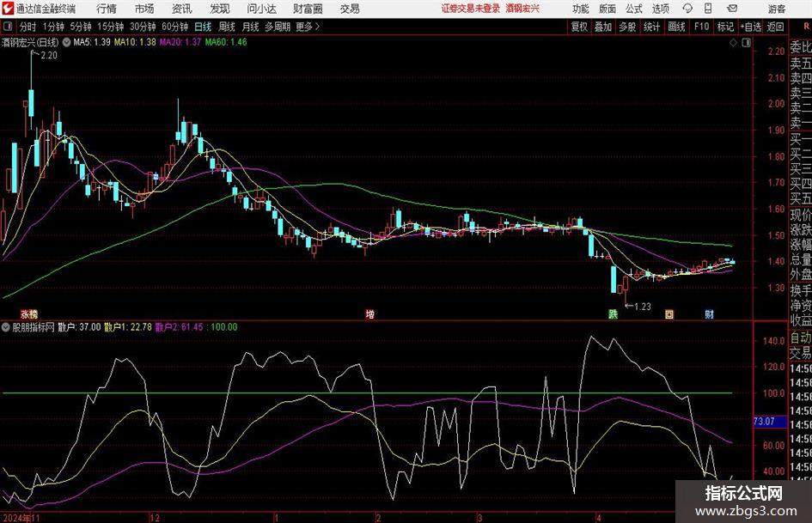Click the 散户1: 22.78 indicator value
This screenshot has width=812, height=523.
pyautogui.click(x=128, y=326)
